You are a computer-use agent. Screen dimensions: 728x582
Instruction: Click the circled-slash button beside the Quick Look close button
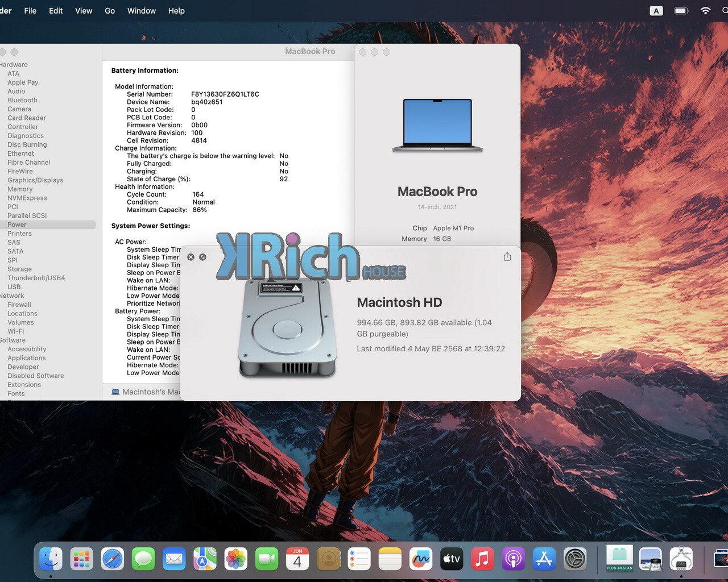tap(202, 257)
